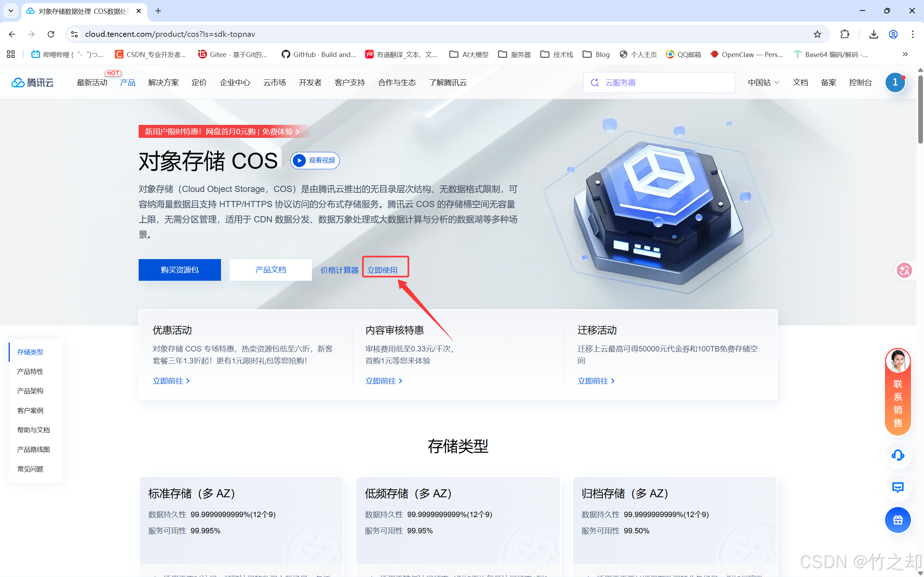Image resolution: width=924 pixels, height=577 pixels.
Task: Open the browser extensions puzzle icon
Action: point(845,34)
